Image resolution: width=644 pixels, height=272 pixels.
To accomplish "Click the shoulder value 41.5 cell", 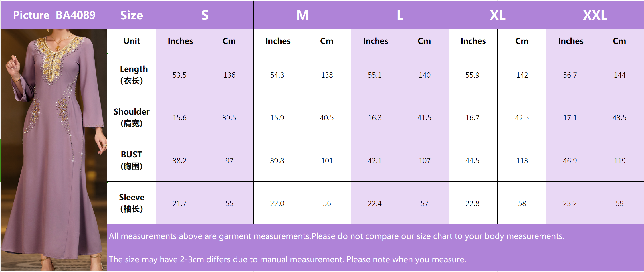I will click(x=424, y=118).
